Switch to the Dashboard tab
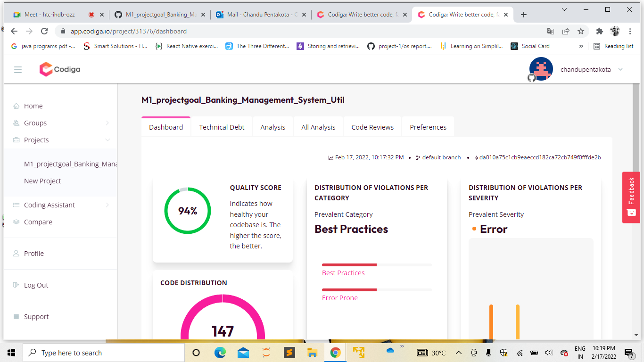Viewport: 644px width, 362px height. tap(166, 127)
